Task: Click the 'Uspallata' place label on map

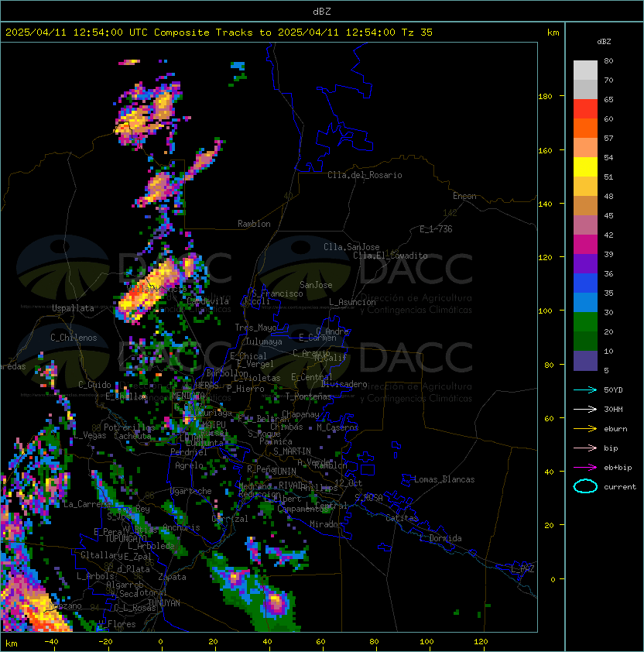Action: pos(73,308)
